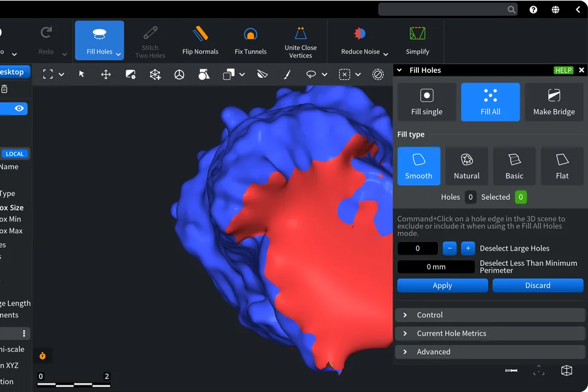Choose Natural fill type
Screen dimensions: 588x392
click(x=467, y=166)
